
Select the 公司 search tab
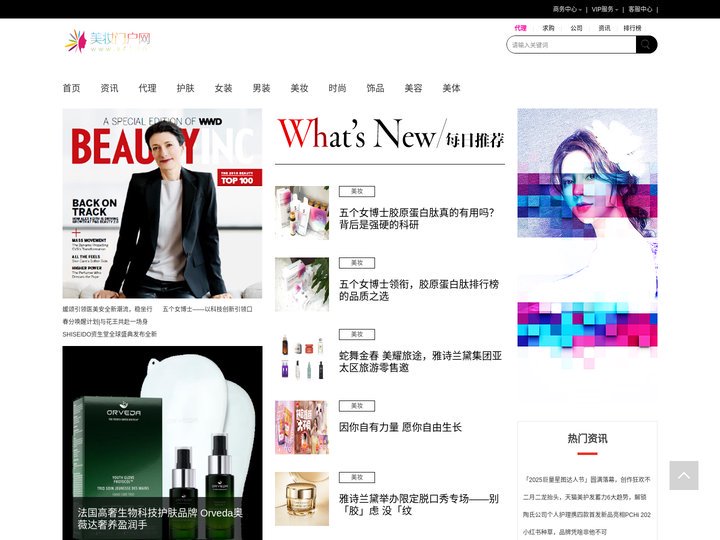coord(576,28)
